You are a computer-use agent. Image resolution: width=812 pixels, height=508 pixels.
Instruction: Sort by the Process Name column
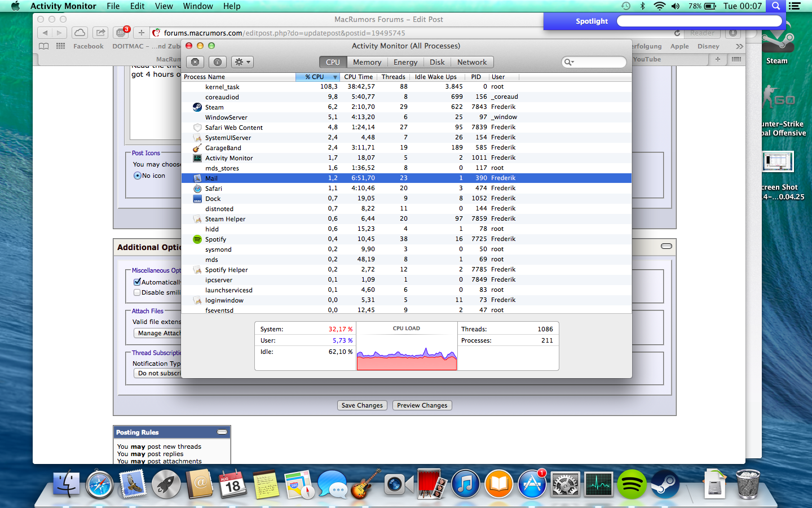tap(239, 77)
